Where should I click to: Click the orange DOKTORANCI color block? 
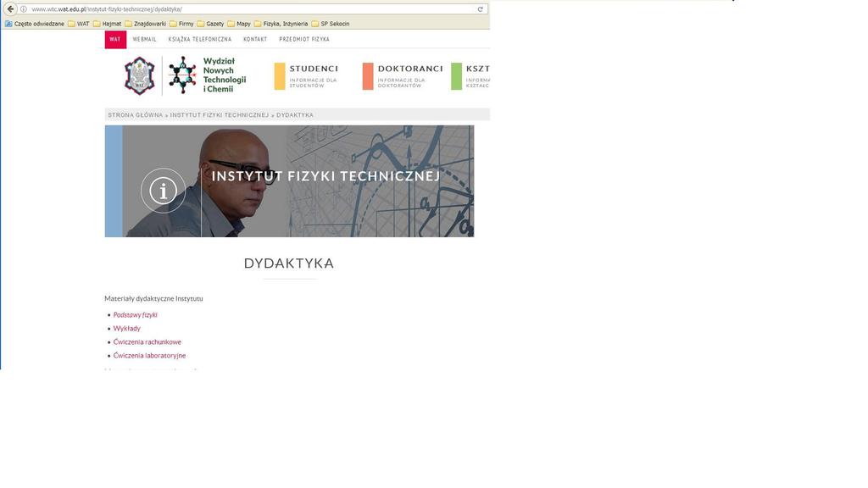(x=368, y=76)
